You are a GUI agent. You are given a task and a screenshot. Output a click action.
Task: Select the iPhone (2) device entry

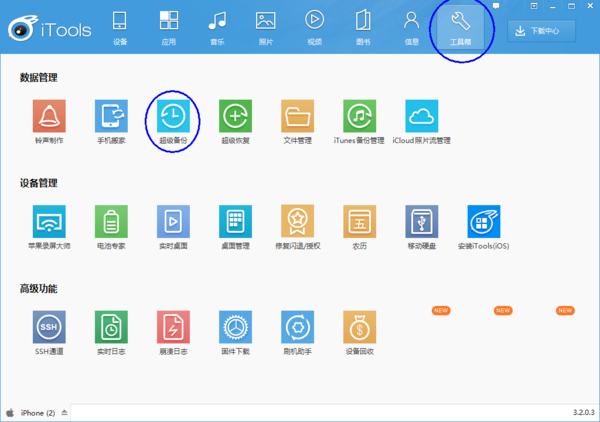tap(38, 413)
